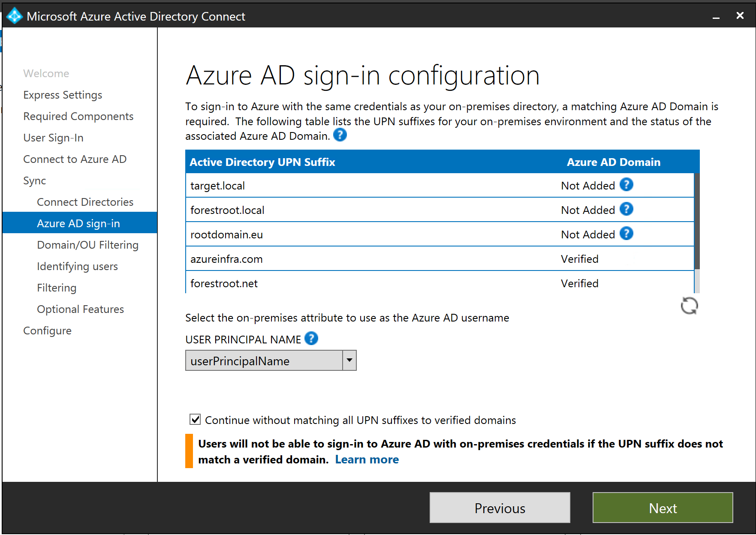Go to the Connect Directories step
756x535 pixels.
point(85,202)
